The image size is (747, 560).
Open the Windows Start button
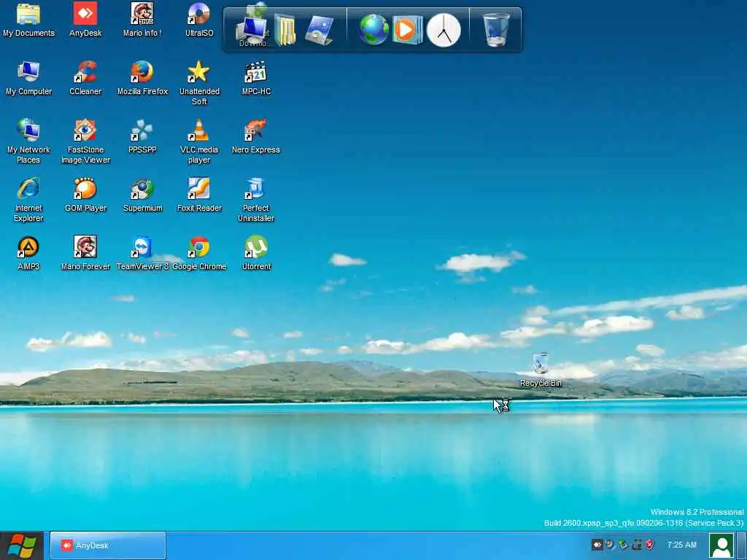point(22,545)
